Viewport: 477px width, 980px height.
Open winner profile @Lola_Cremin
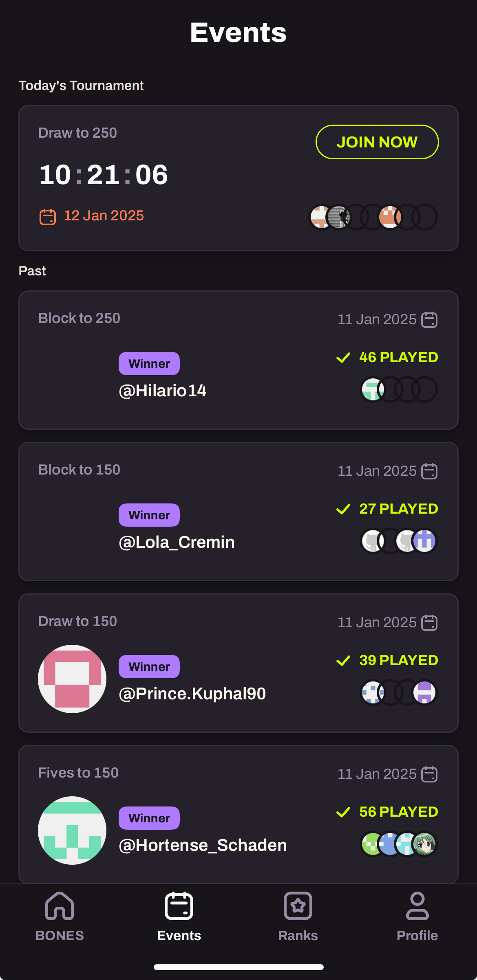[x=177, y=542]
